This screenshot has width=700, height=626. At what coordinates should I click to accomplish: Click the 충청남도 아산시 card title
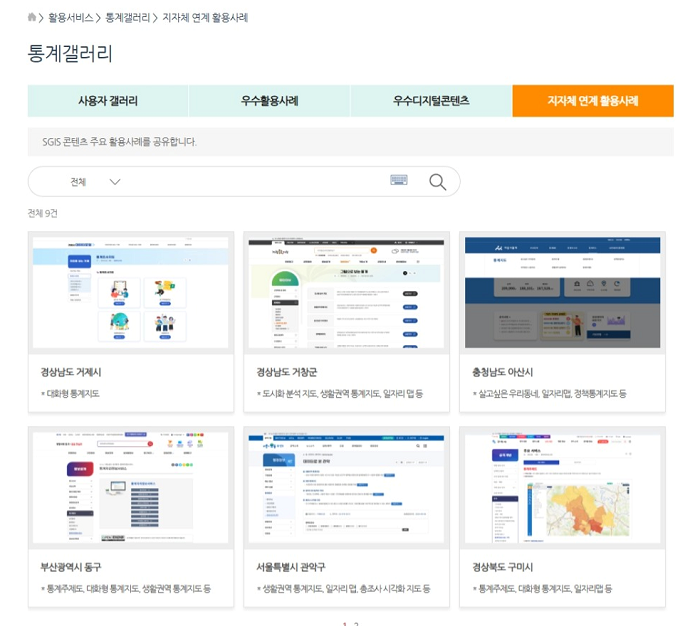point(503,372)
